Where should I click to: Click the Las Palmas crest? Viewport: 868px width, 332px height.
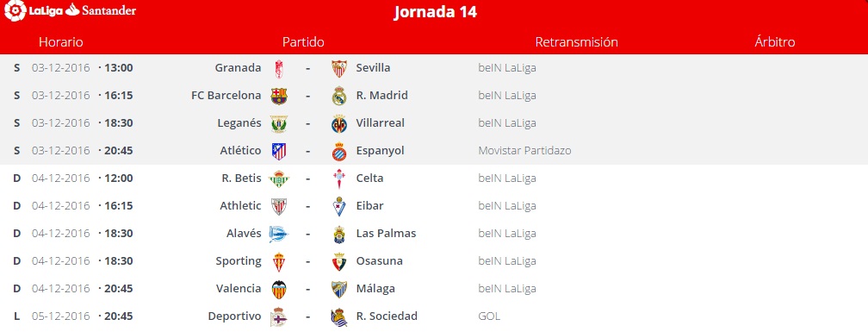point(339,235)
